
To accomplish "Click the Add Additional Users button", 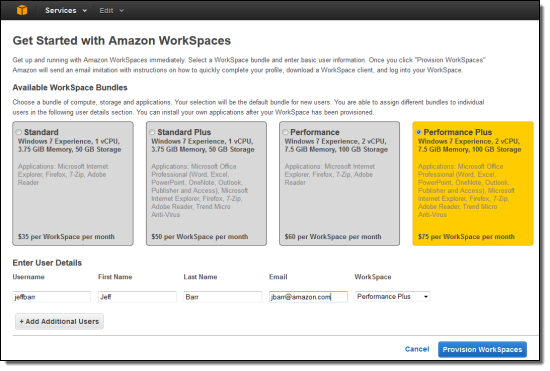I will coord(59,322).
